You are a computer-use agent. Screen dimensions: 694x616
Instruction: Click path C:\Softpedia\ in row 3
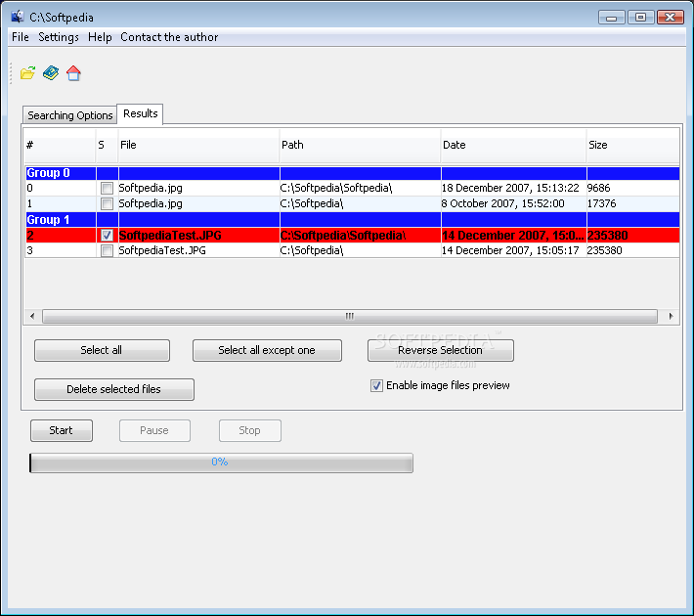[x=312, y=250]
